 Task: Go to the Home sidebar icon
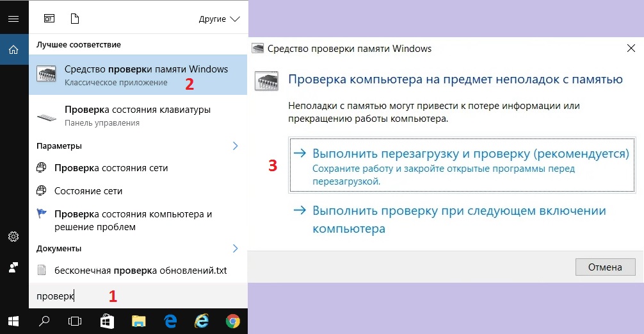click(13, 50)
